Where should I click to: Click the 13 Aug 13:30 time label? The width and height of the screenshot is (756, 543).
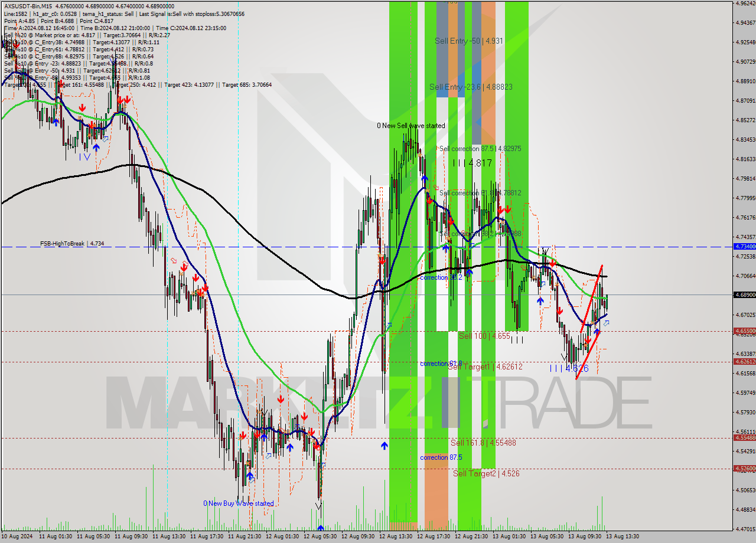tap(621, 537)
